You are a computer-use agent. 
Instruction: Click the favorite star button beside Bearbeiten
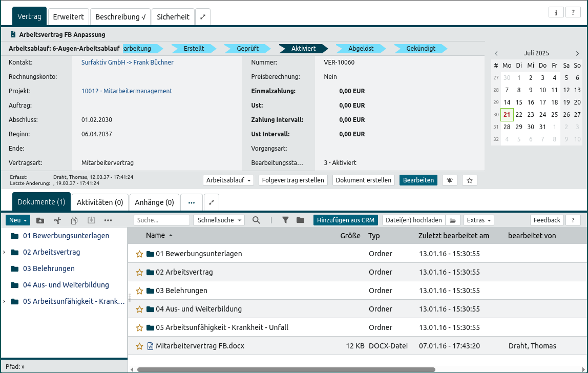point(470,180)
